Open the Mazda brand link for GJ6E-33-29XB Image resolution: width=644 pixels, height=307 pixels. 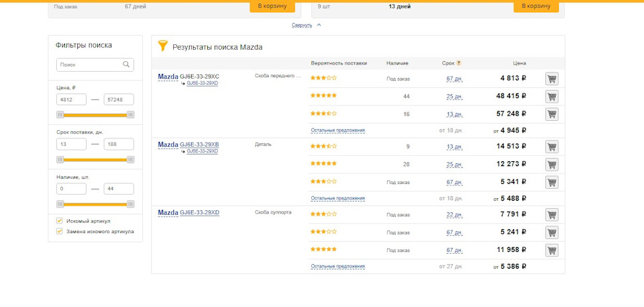pos(168,144)
